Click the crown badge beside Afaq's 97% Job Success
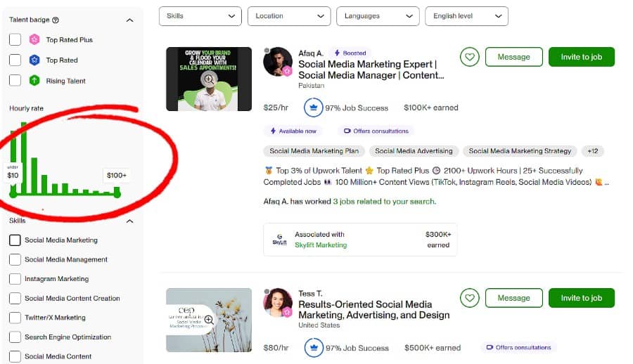This screenshot has height=364, width=633. point(313,108)
